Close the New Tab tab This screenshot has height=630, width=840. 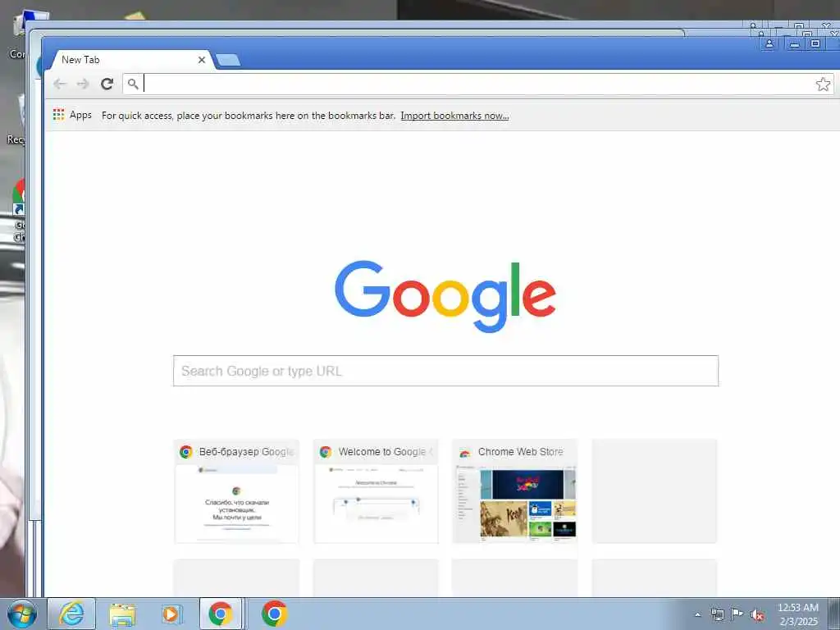point(202,60)
